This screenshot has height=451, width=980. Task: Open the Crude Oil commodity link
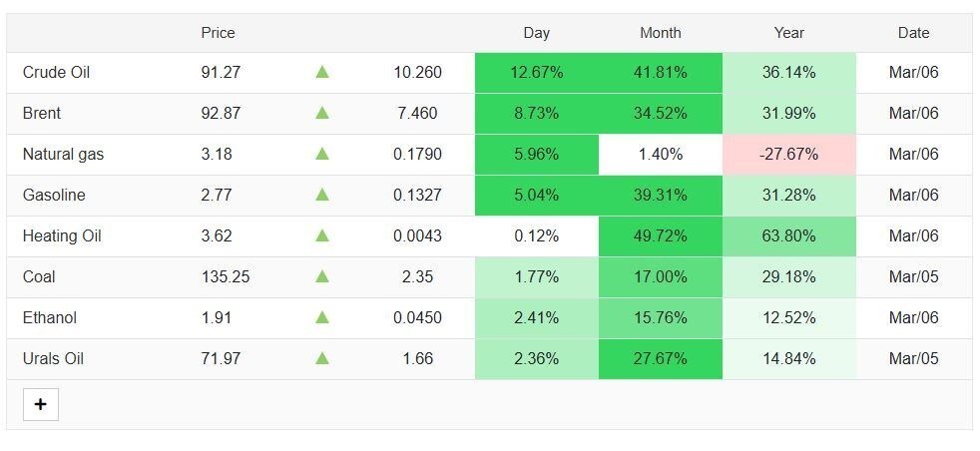click(56, 72)
